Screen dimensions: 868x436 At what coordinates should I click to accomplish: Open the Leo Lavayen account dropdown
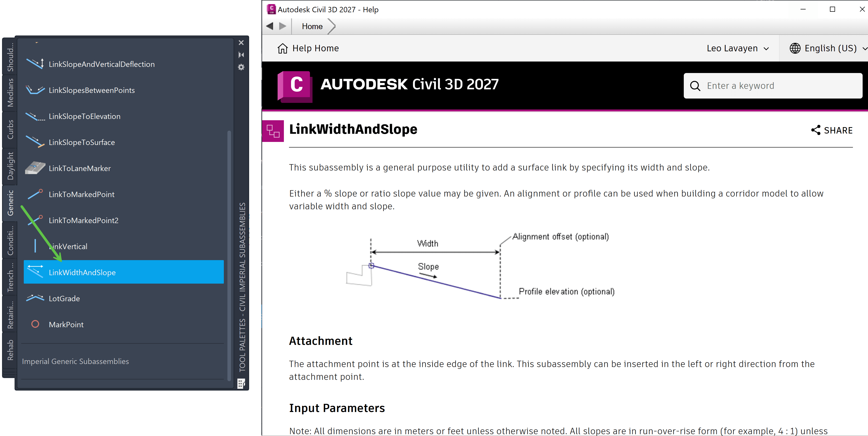pos(738,48)
